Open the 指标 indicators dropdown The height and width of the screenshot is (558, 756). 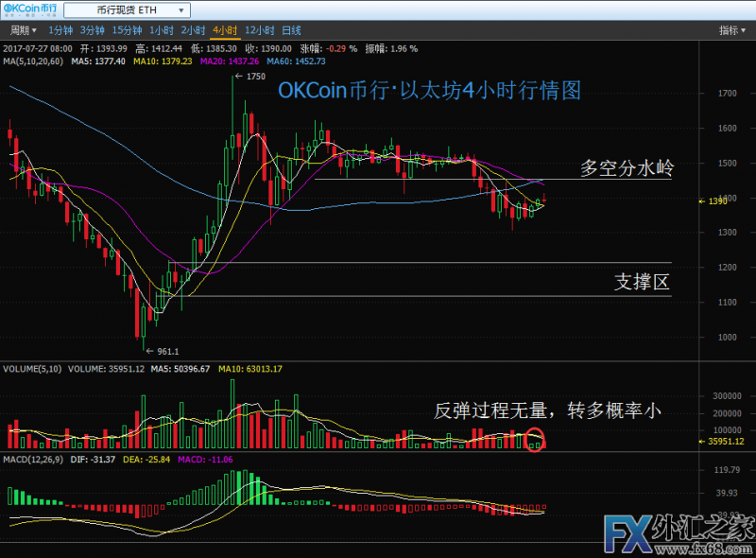[732, 30]
